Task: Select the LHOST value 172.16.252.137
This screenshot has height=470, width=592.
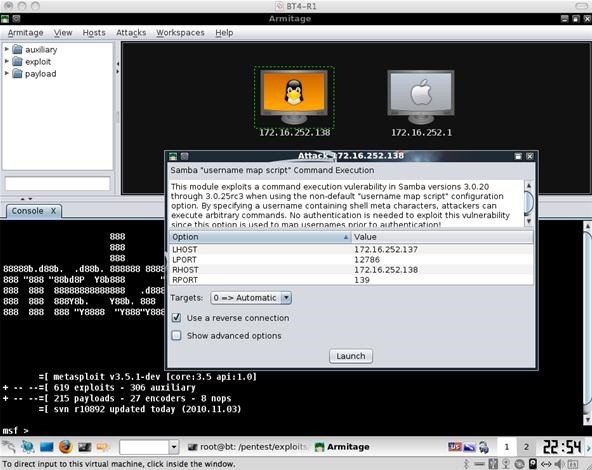Action: (x=386, y=250)
